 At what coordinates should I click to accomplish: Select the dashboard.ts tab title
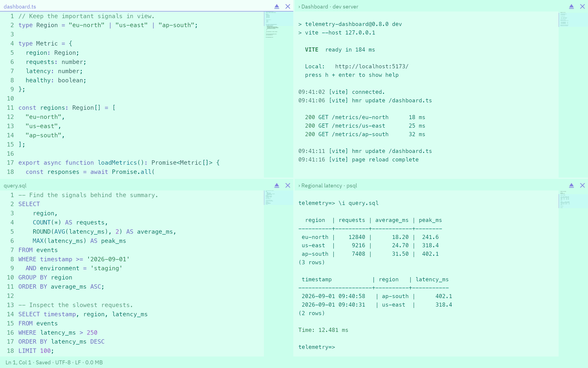tap(20, 7)
